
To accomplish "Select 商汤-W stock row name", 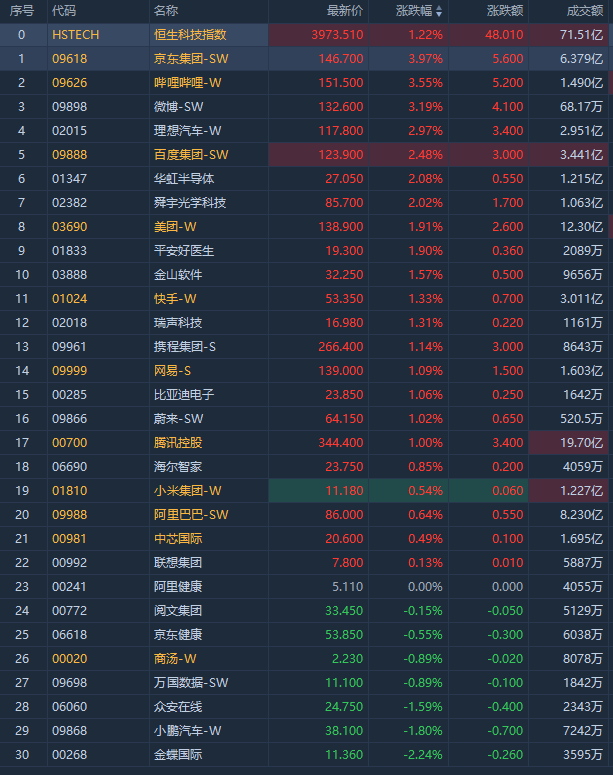I will 174,658.
